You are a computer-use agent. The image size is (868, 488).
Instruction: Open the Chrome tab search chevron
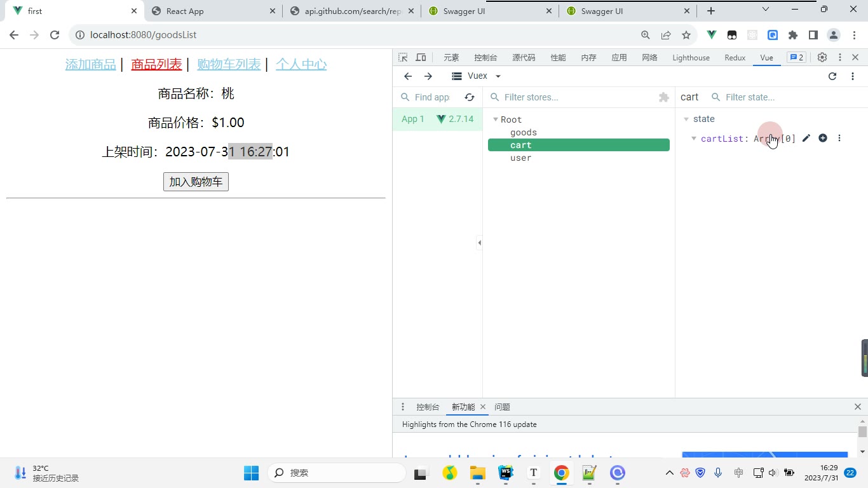tap(766, 10)
